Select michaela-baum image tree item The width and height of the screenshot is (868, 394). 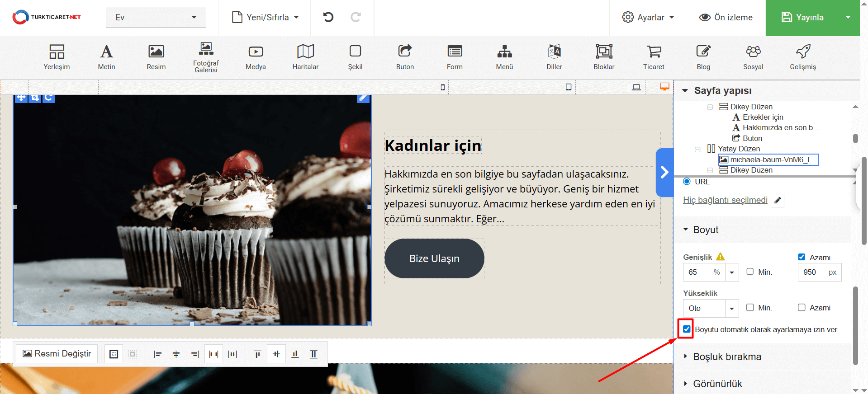coord(768,159)
